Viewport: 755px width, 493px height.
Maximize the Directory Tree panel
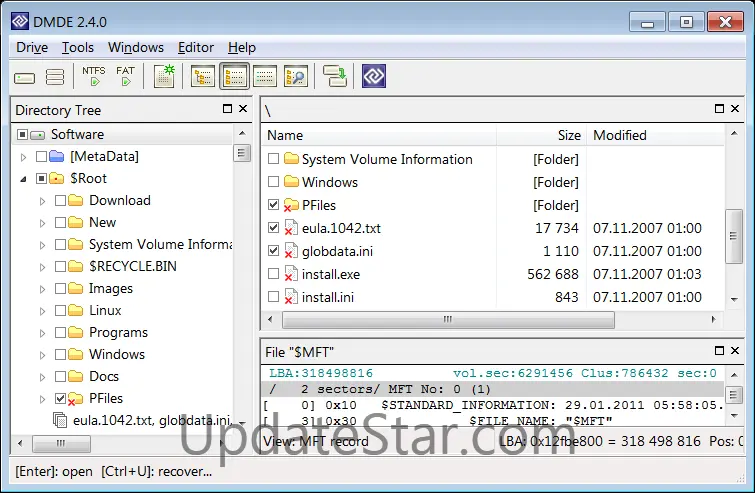(x=227, y=109)
